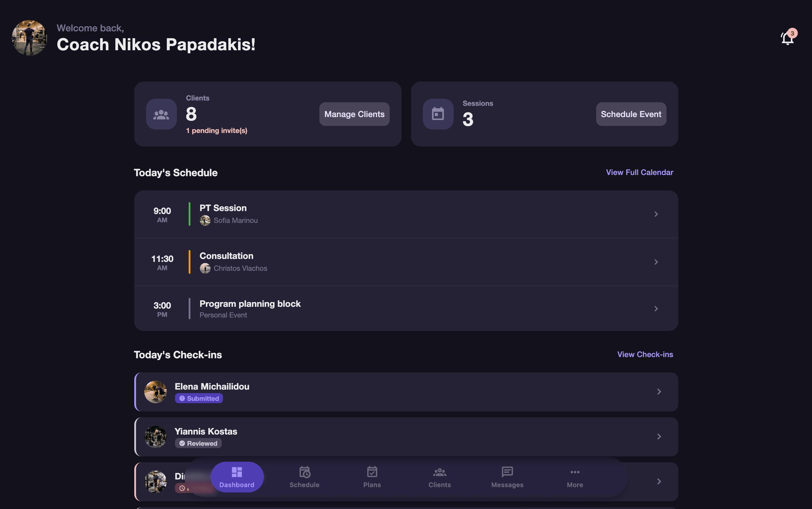
Task: Go to Clients in bottom navigation
Action: point(439,477)
